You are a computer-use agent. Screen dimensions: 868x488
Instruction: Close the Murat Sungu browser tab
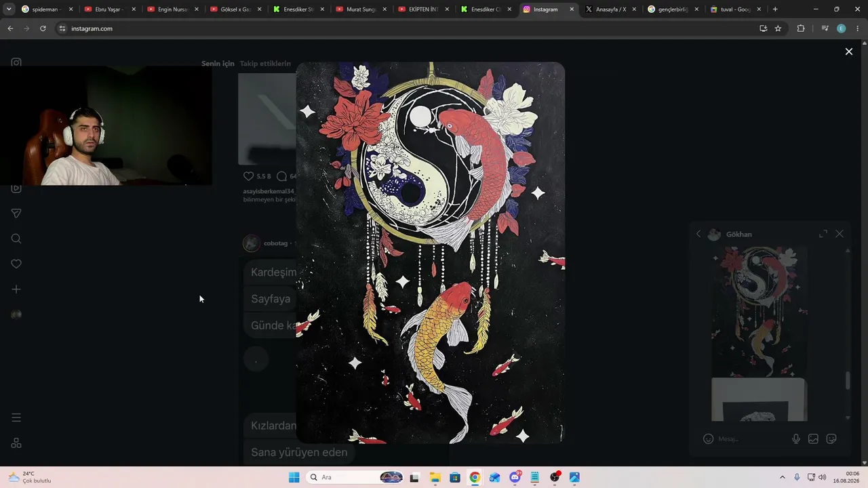(384, 9)
